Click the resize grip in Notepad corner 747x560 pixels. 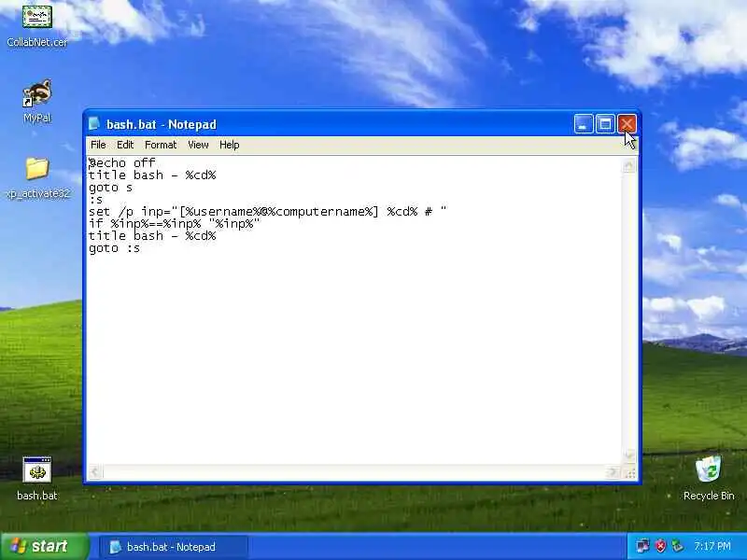pos(629,473)
